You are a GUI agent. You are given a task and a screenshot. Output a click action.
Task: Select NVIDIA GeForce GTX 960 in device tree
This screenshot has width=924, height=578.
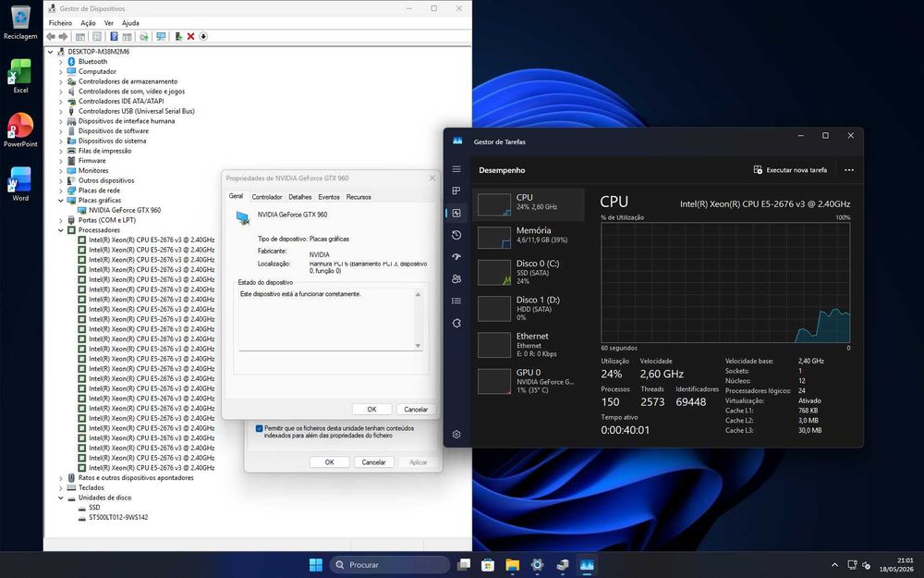[x=125, y=210]
